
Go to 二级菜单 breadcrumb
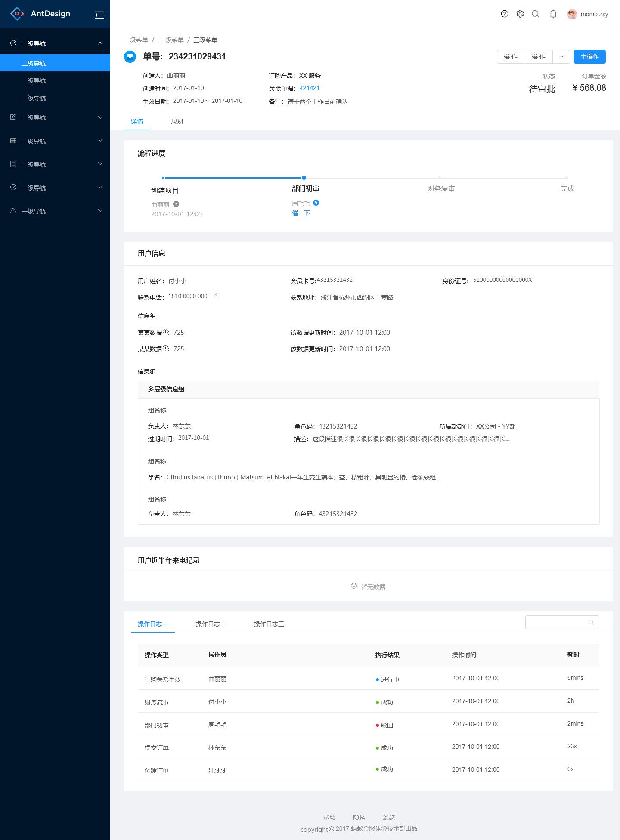(x=172, y=40)
